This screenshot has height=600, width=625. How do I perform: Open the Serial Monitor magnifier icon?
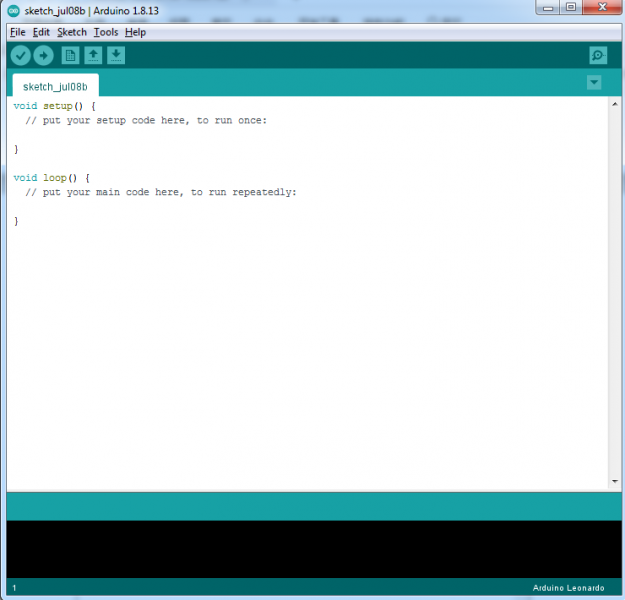598,56
